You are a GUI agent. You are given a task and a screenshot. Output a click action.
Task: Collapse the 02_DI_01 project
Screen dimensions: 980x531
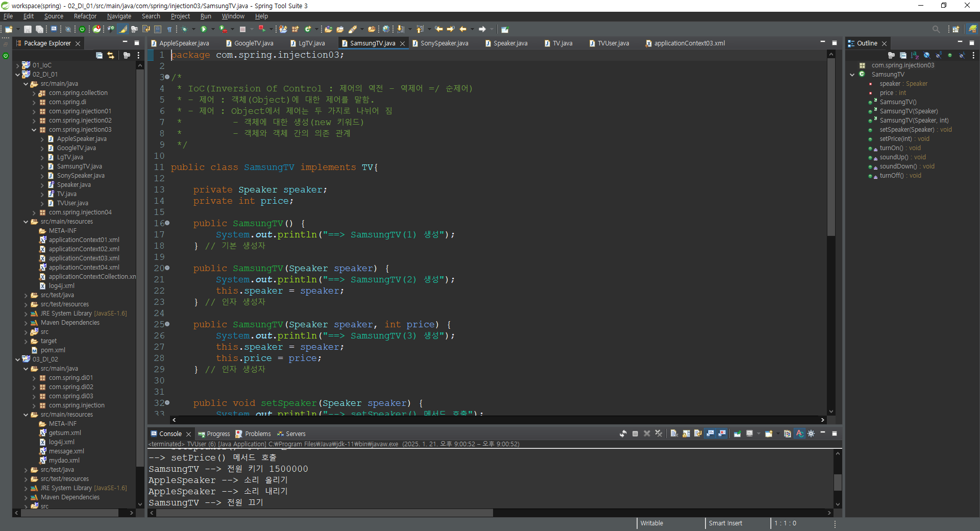[x=18, y=75]
